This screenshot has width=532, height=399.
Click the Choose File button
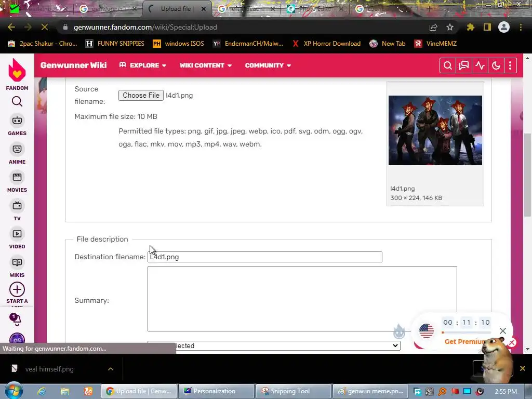(x=141, y=96)
